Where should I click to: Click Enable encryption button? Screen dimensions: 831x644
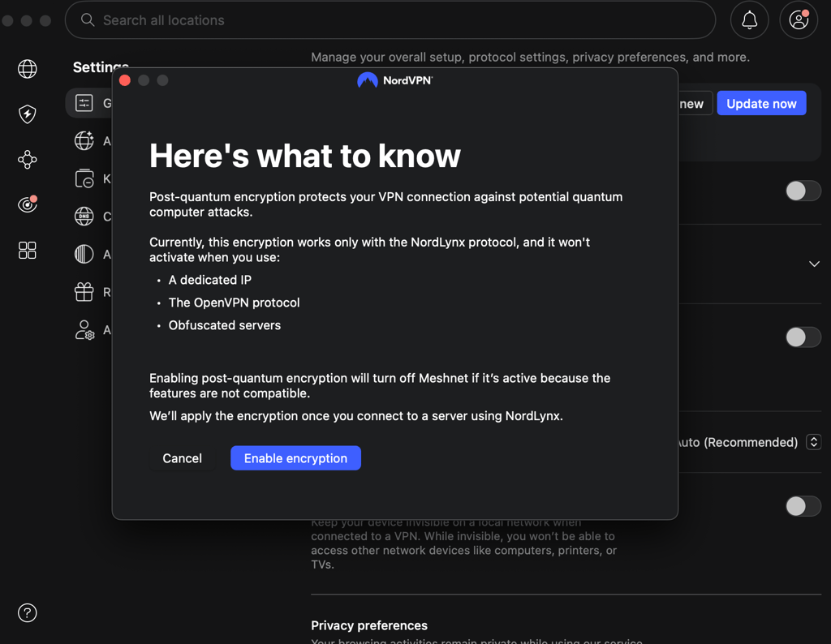[x=295, y=458]
